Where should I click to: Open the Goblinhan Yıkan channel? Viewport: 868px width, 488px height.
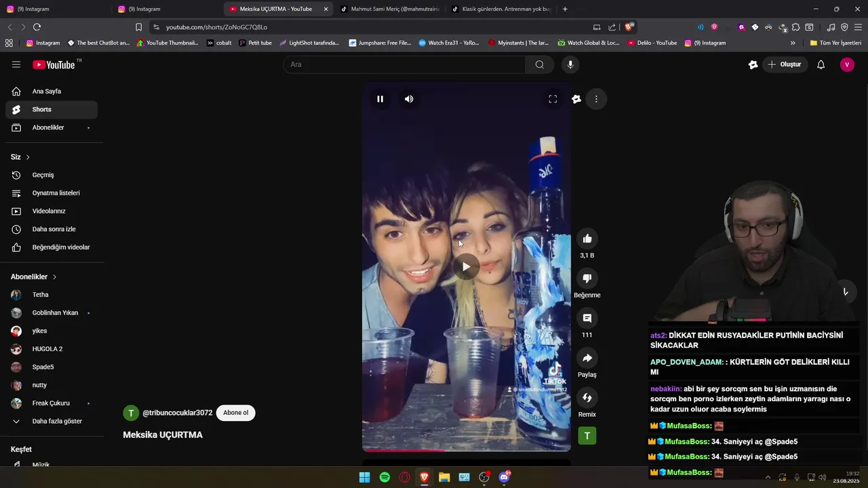coord(52,313)
